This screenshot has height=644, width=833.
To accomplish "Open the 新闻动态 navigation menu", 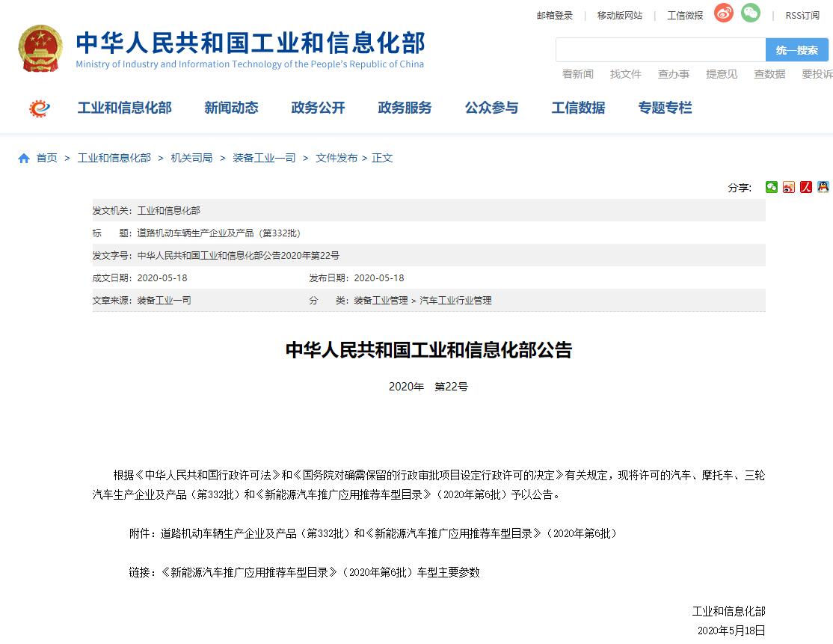I will coord(231,108).
